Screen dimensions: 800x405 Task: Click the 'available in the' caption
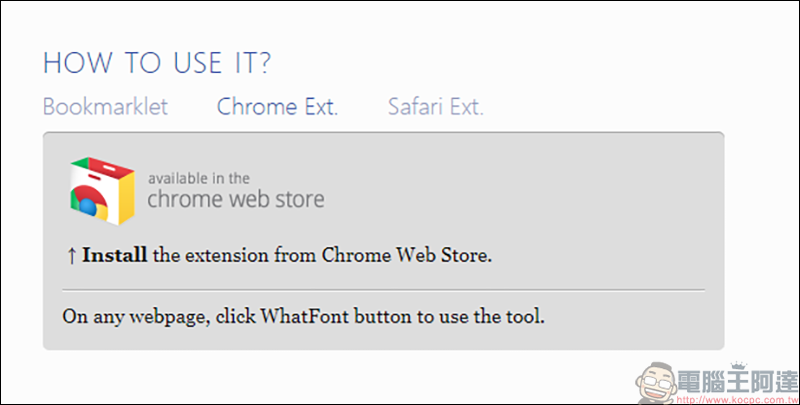click(x=199, y=179)
